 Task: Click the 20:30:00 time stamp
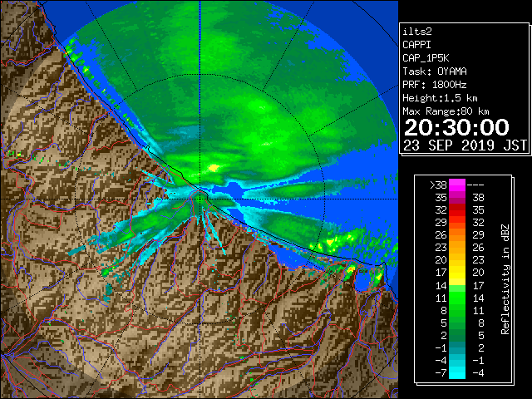pos(456,127)
